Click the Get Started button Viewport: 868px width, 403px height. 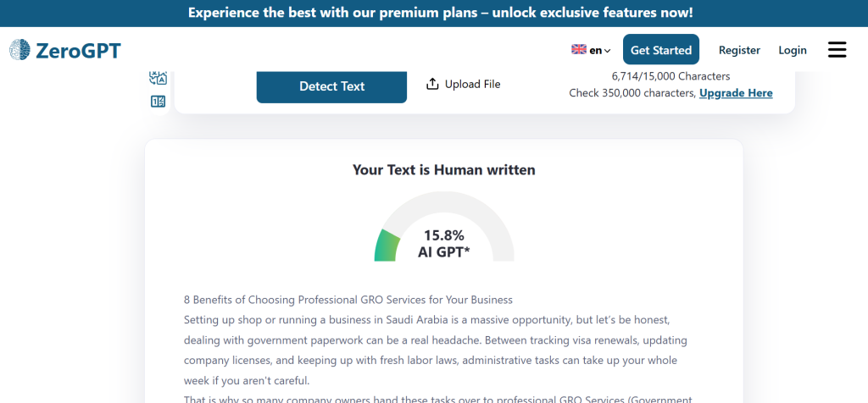(661, 50)
